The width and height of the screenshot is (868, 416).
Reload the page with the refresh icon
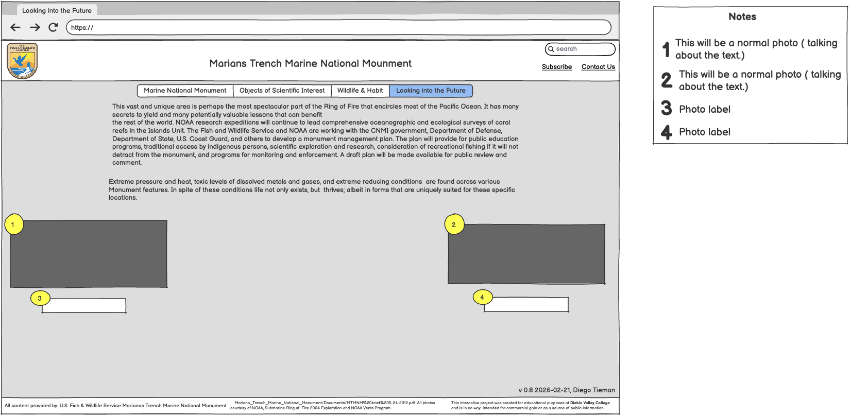coord(53,27)
